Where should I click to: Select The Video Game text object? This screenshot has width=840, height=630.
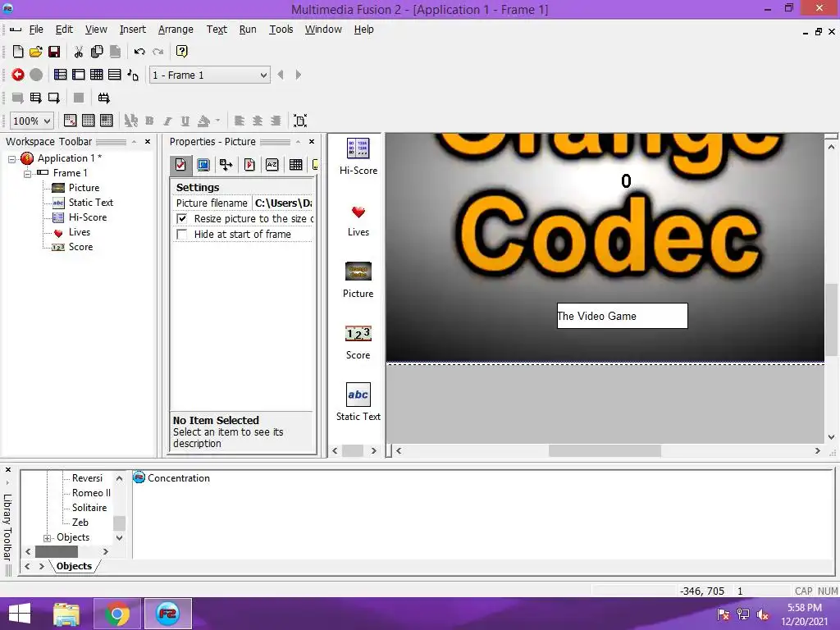622,316
